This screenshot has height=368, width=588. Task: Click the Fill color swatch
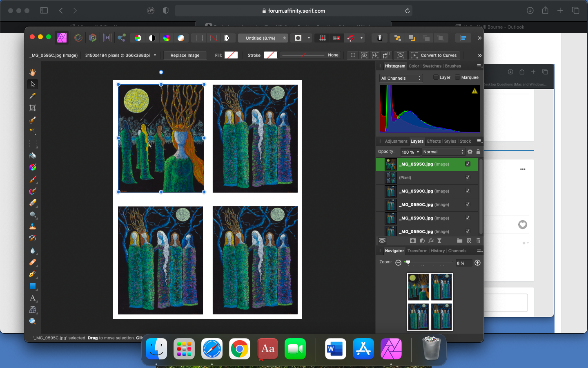231,55
